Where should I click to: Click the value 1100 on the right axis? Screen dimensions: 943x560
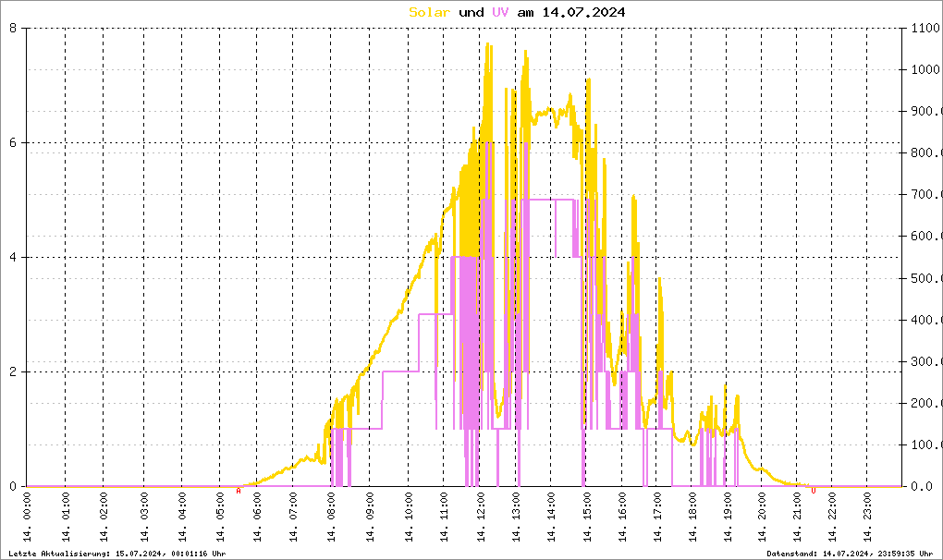coord(925,28)
